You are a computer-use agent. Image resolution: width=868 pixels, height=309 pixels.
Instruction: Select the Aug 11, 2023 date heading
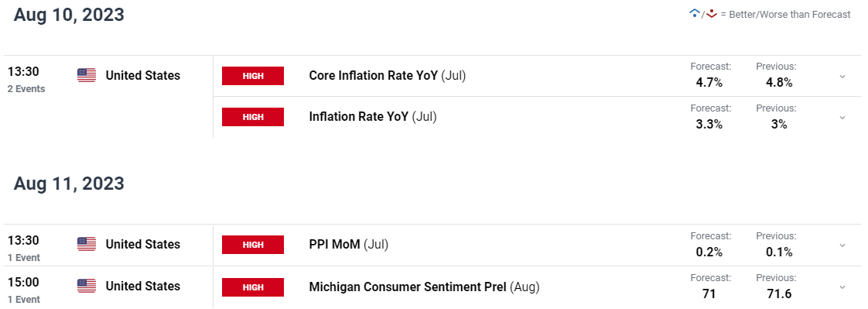(x=69, y=184)
